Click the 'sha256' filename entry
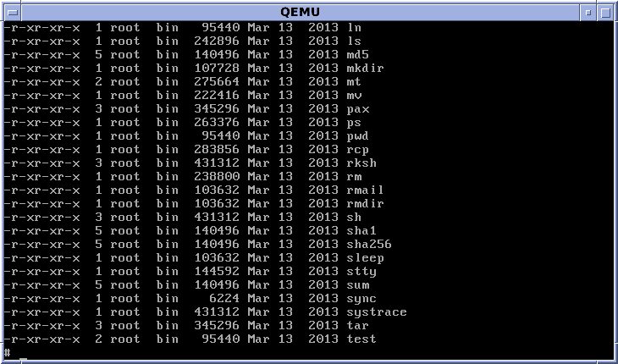The width and height of the screenshot is (618, 364). [x=369, y=245]
